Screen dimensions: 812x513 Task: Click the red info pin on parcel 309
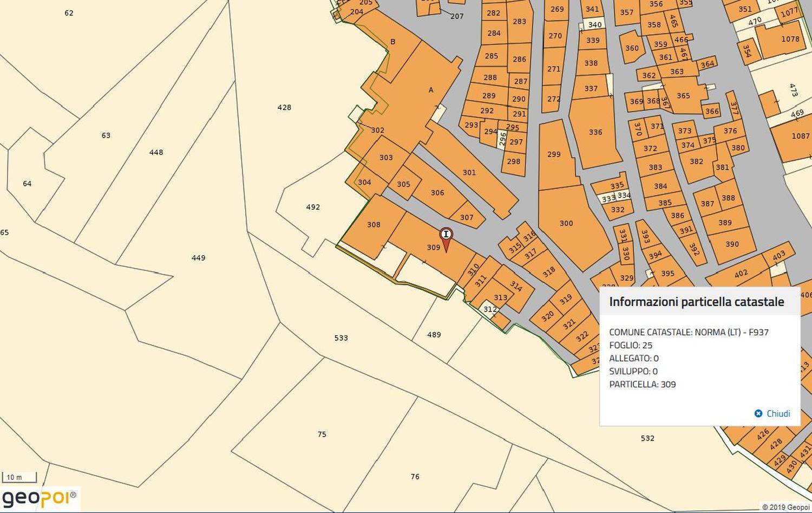[x=446, y=236]
